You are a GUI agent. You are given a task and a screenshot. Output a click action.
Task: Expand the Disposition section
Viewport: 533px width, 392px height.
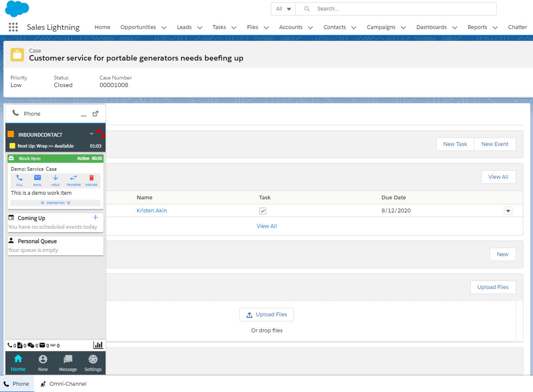(56, 203)
